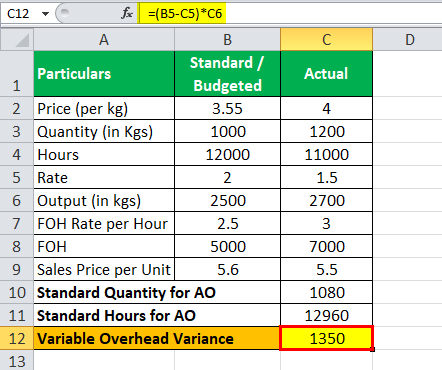The width and height of the screenshot is (442, 370).
Task: Select row 10 header
Action: (17, 292)
